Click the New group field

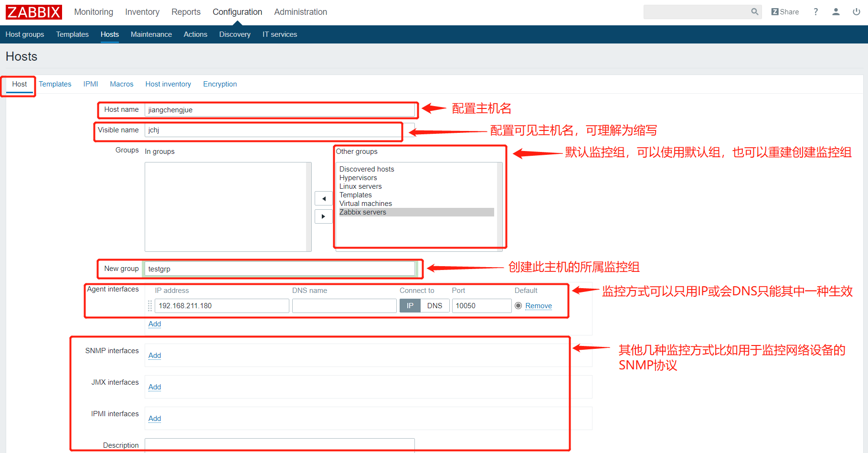(x=280, y=269)
